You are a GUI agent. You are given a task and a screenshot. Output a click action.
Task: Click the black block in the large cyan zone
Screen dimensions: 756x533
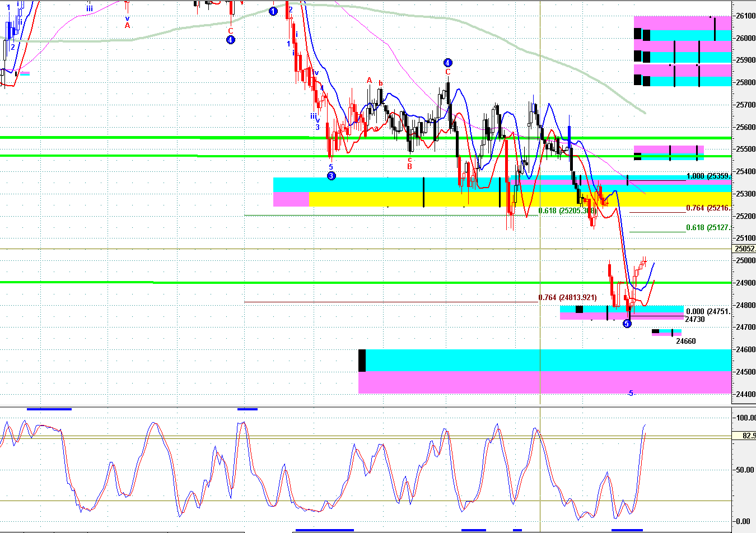362,360
